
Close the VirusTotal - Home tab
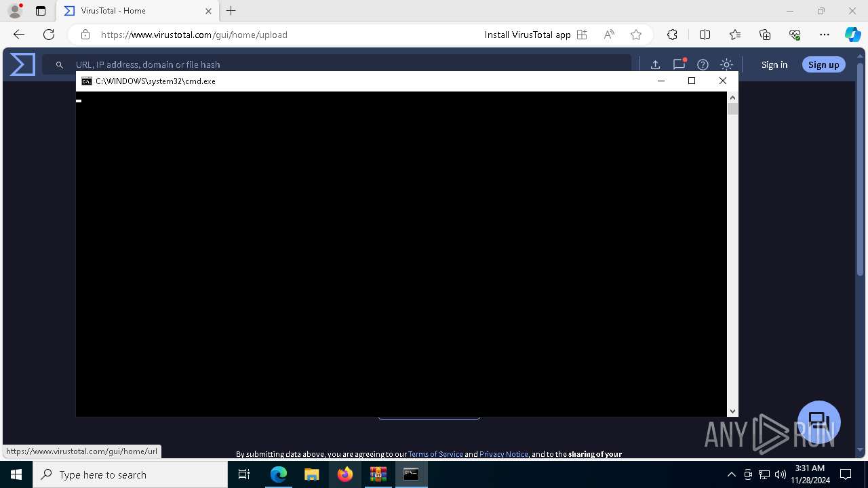pyautogui.click(x=208, y=11)
